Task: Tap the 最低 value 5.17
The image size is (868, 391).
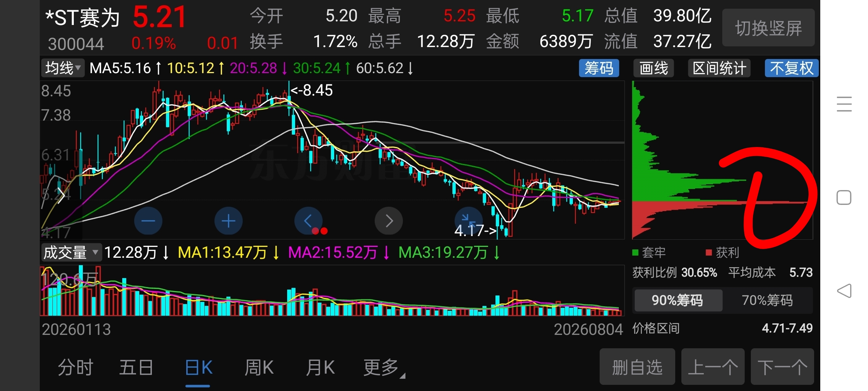Action: [578, 16]
